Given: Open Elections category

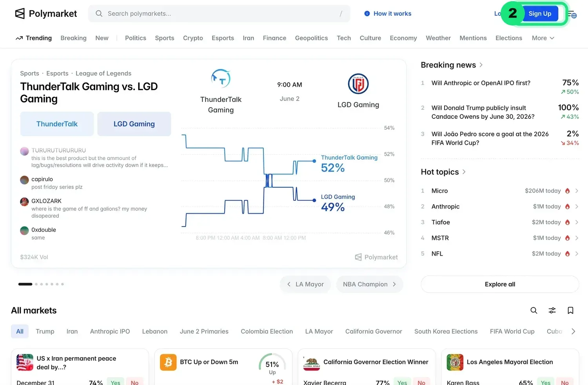Looking at the screenshot, I should (x=509, y=38).
